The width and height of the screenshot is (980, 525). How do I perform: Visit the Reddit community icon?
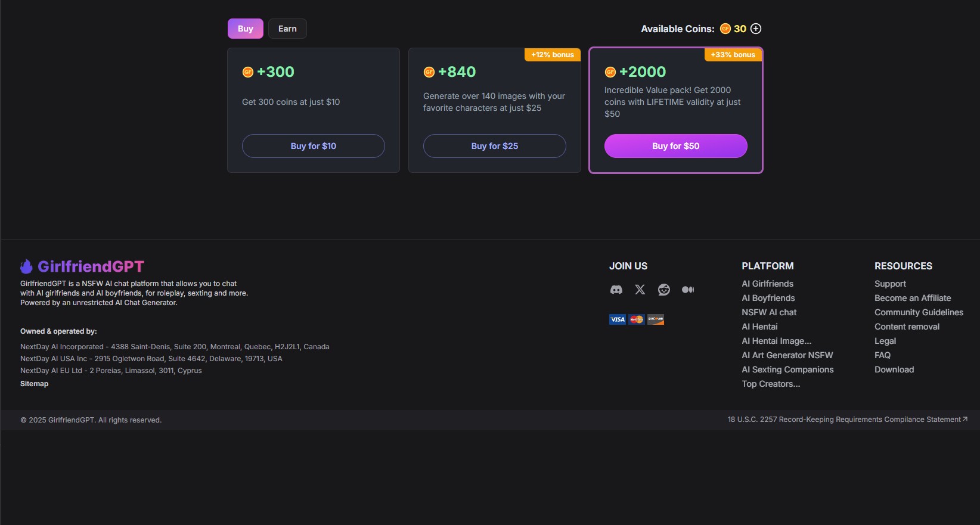coord(663,290)
